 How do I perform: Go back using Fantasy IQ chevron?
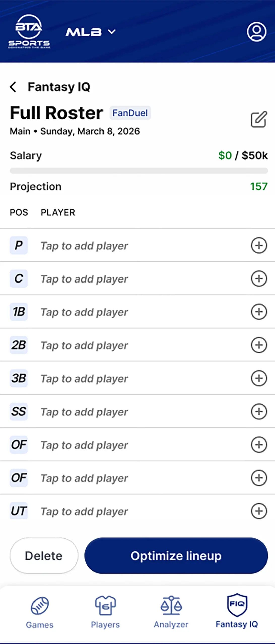click(13, 87)
